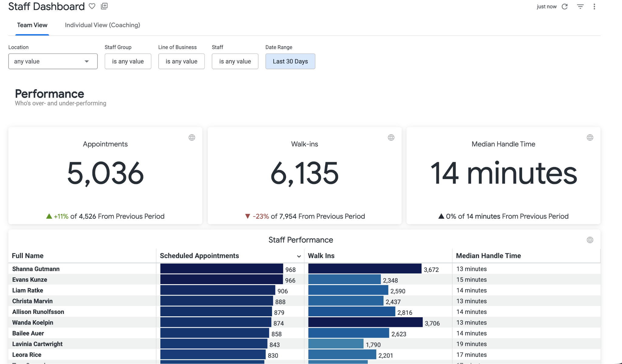
Task: Click Shanna Gutmann's 968 appointments bar
Action: (222, 269)
